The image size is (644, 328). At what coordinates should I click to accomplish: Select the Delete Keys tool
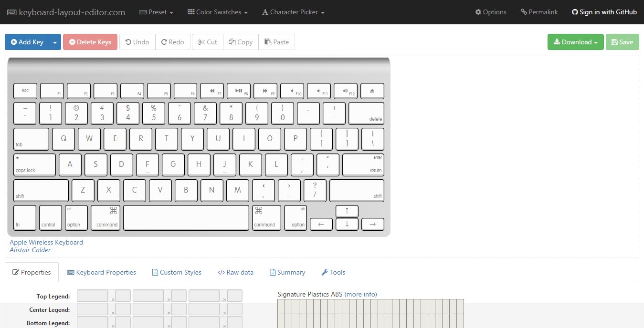[x=90, y=42]
